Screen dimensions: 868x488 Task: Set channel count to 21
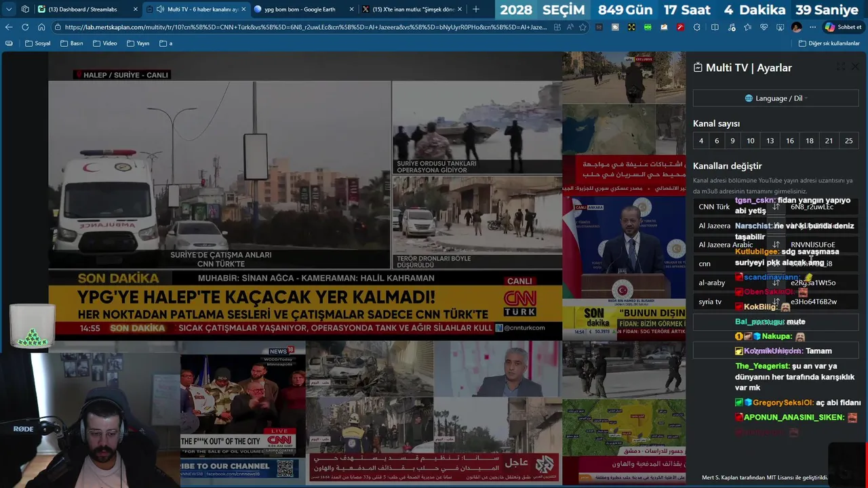click(829, 141)
